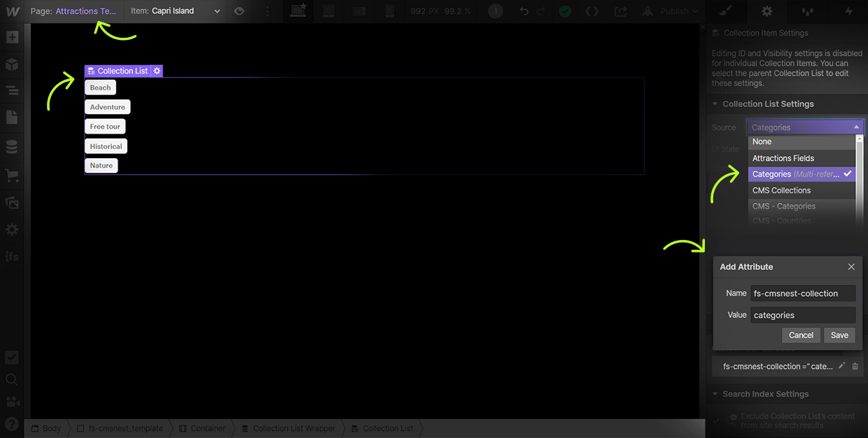868x438 pixels.
Task: Click Cancel in Add Attribute dialog
Action: [801, 335]
